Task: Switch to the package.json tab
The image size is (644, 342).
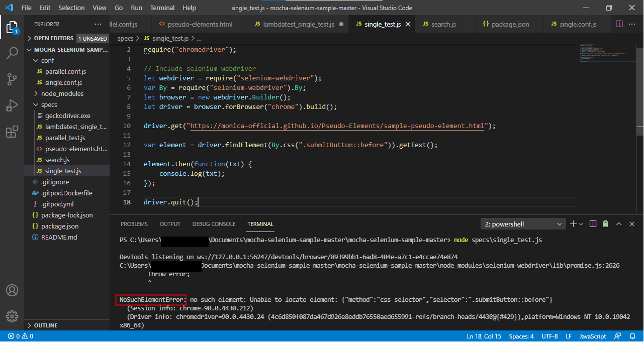Action: 510,24
